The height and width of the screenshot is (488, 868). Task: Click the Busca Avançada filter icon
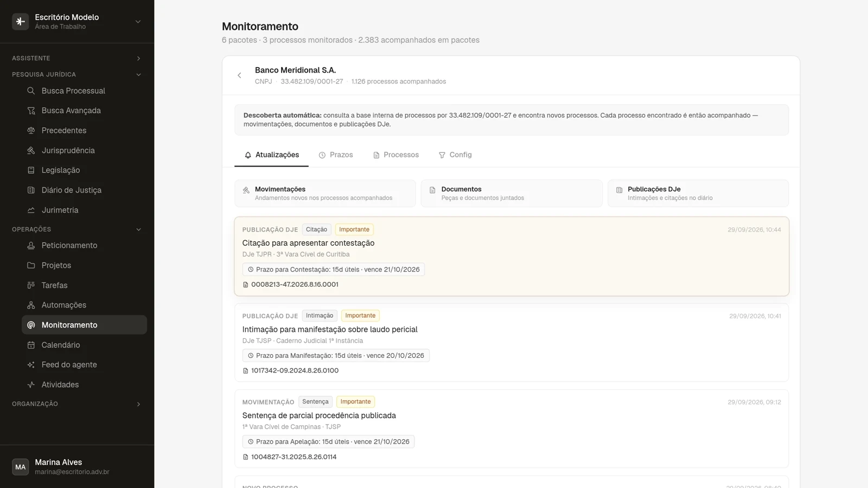click(31, 111)
